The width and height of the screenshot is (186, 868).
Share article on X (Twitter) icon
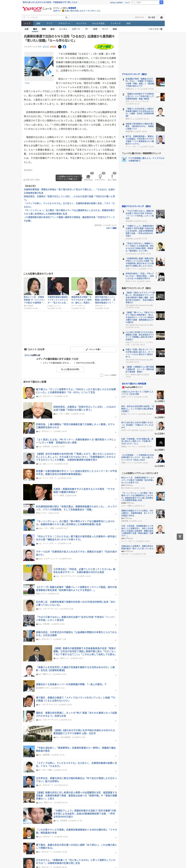pyautogui.click(x=60, y=47)
